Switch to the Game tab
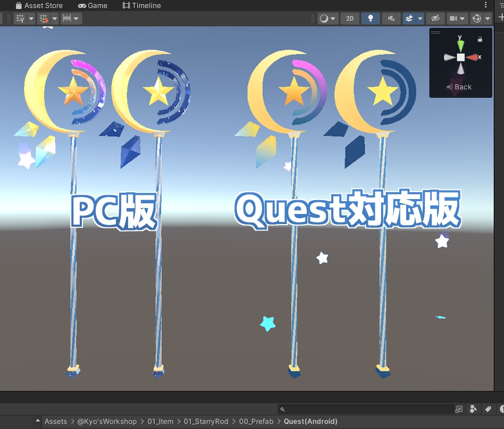Image resolution: width=504 pixels, height=429 pixels. (94, 5)
